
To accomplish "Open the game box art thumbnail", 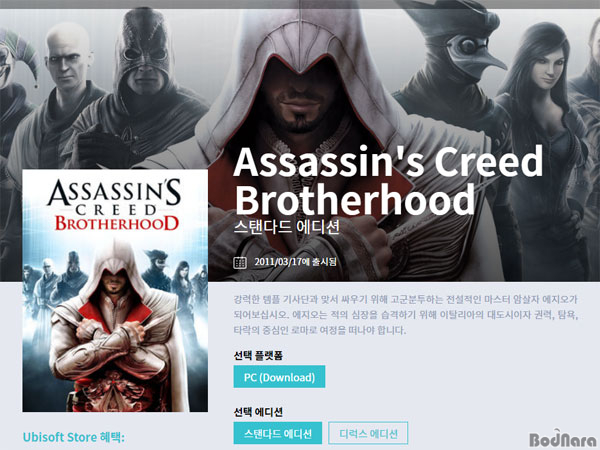I will pos(115,290).
